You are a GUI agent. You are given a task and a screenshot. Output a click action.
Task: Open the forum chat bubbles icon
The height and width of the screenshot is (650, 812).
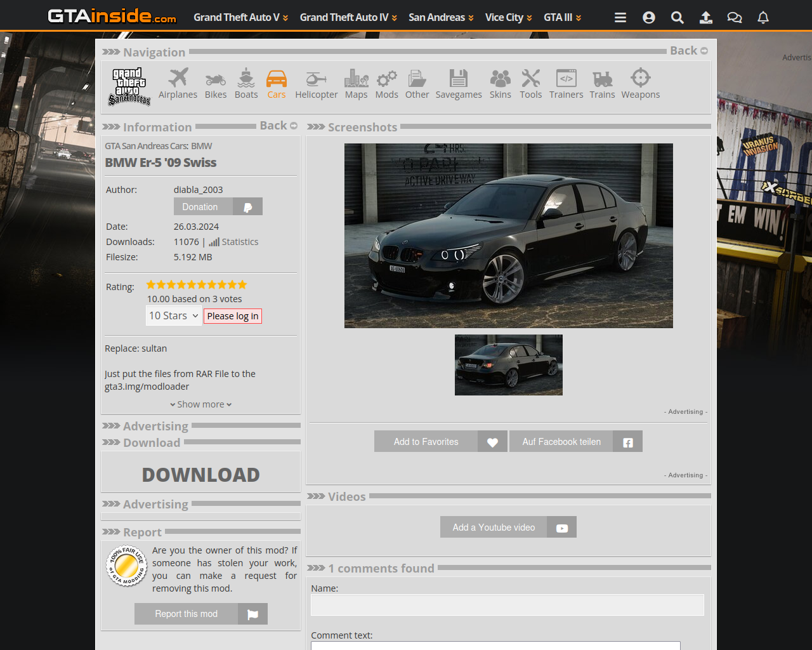coord(735,18)
